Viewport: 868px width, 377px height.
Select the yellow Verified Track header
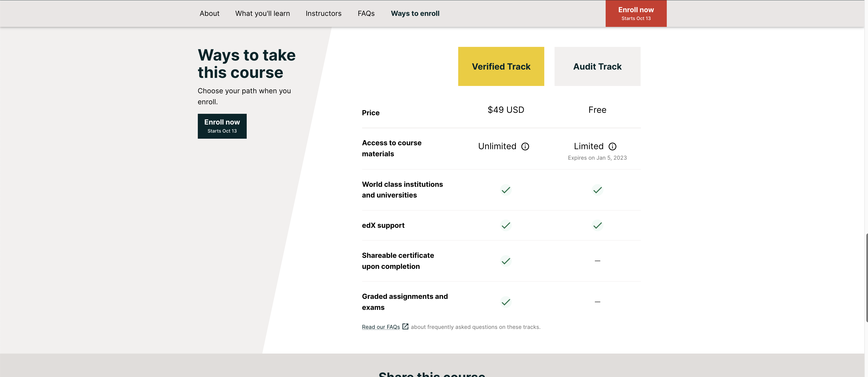point(501,66)
